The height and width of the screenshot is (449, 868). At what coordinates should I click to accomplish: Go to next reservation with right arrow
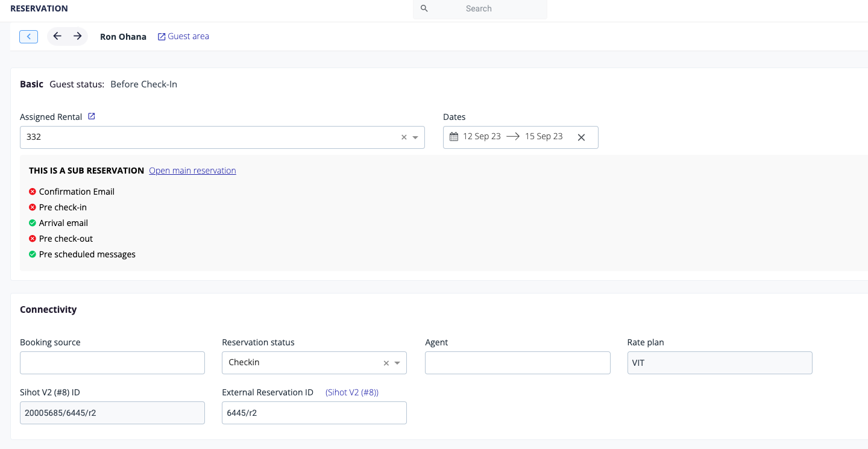(78, 36)
